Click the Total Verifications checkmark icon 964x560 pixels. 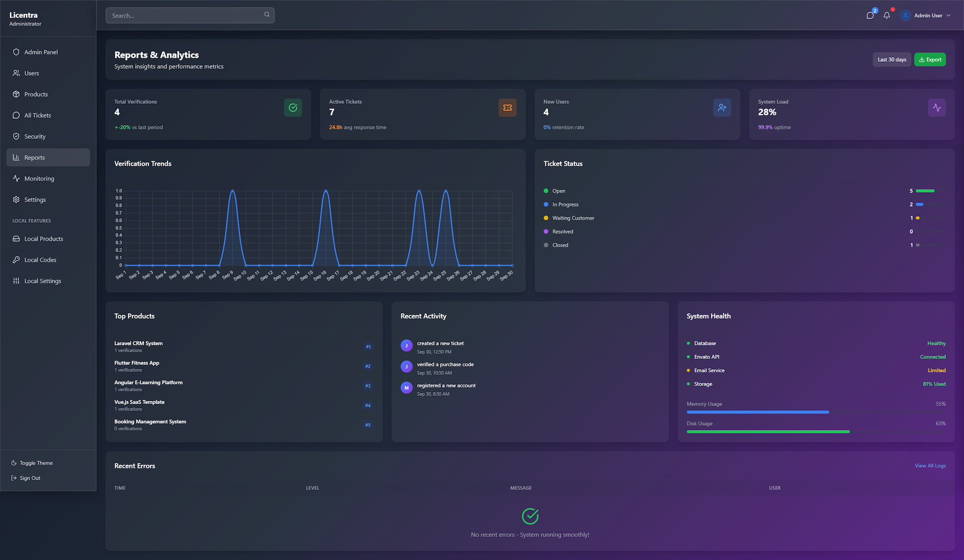coord(293,107)
